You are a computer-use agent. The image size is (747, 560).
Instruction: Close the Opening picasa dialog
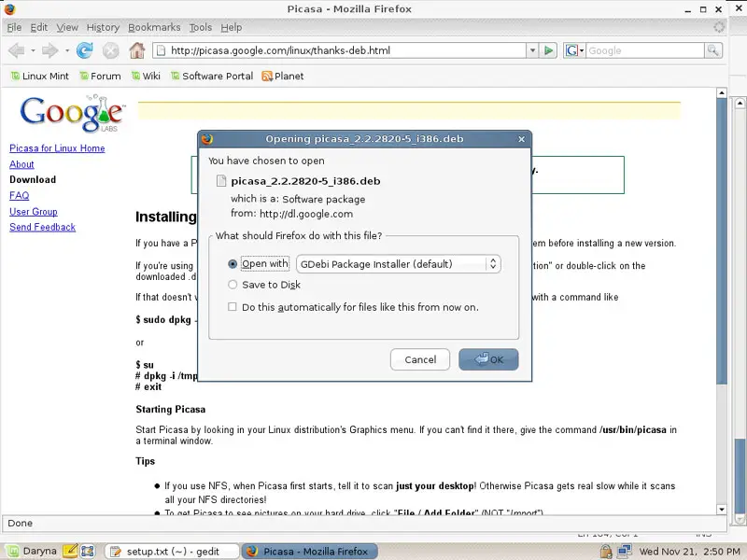click(522, 139)
